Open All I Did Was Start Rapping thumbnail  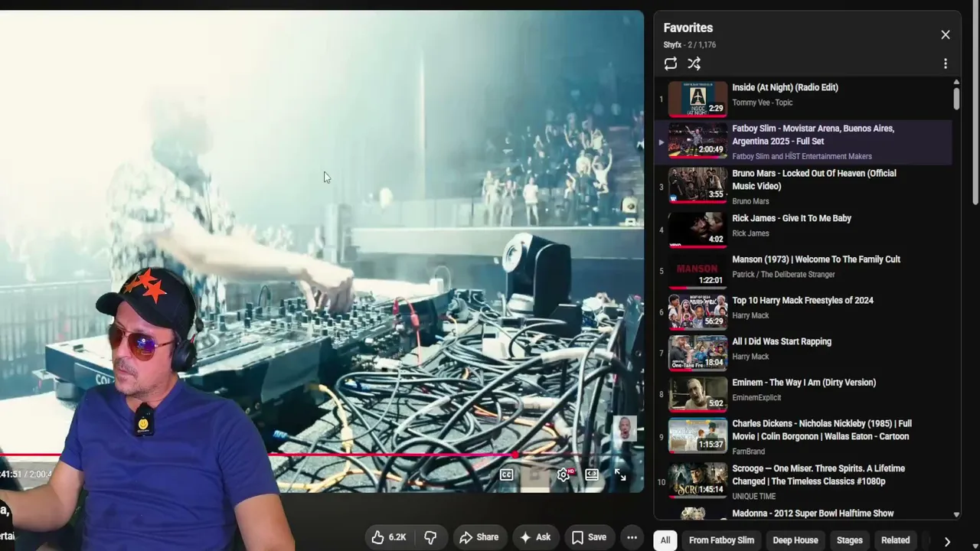tap(697, 354)
